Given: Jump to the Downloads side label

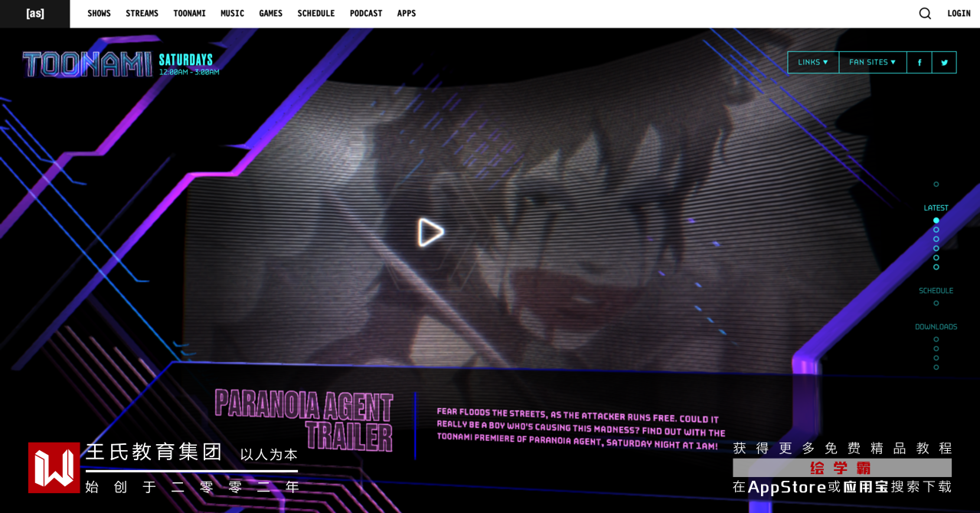Looking at the screenshot, I should (x=936, y=327).
